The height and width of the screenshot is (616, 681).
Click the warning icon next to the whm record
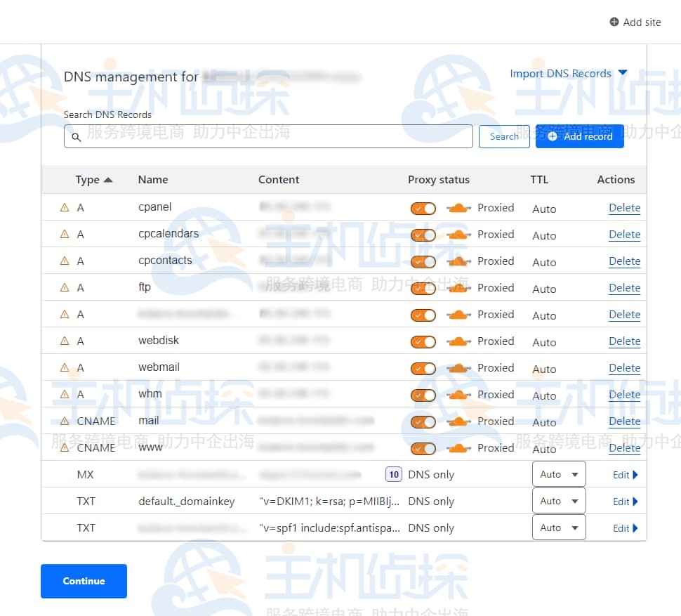point(64,394)
